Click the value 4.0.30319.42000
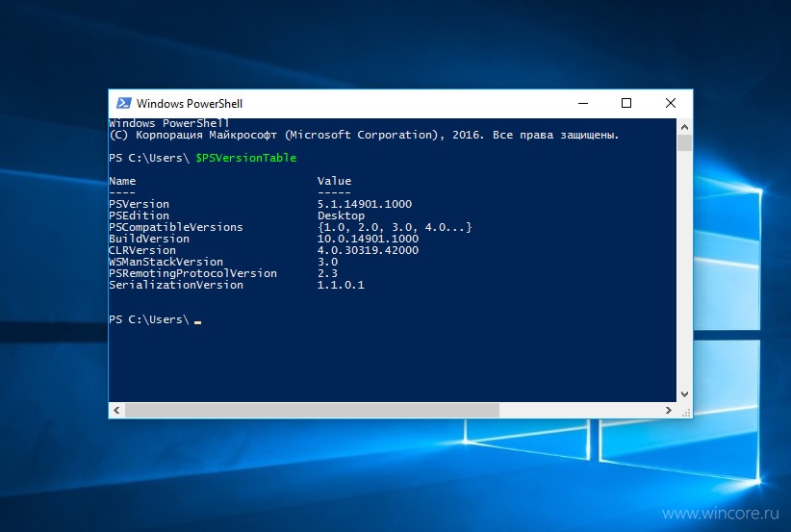The image size is (791, 532). 368,251
